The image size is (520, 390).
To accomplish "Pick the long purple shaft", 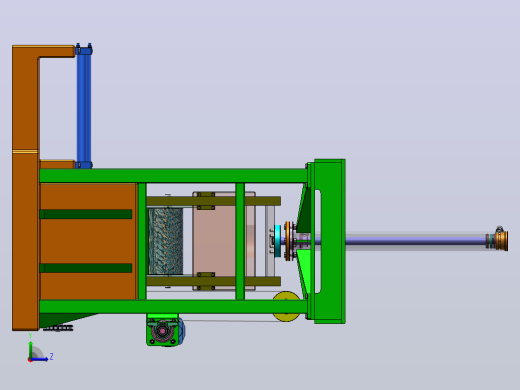I will (x=415, y=241).
